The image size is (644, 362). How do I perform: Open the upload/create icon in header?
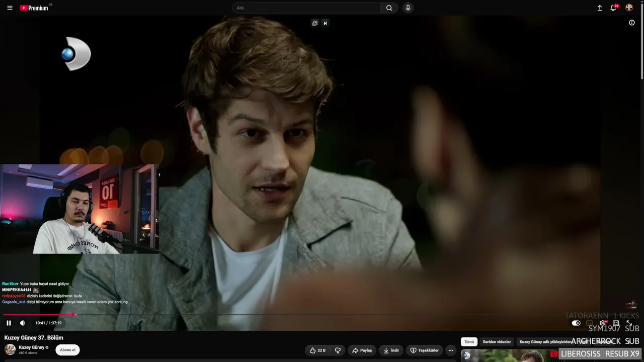(600, 8)
